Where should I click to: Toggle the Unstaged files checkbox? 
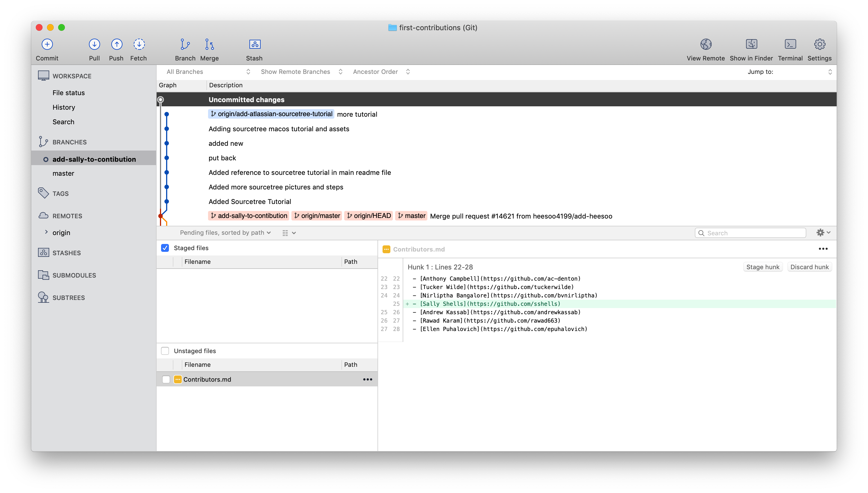(x=166, y=351)
